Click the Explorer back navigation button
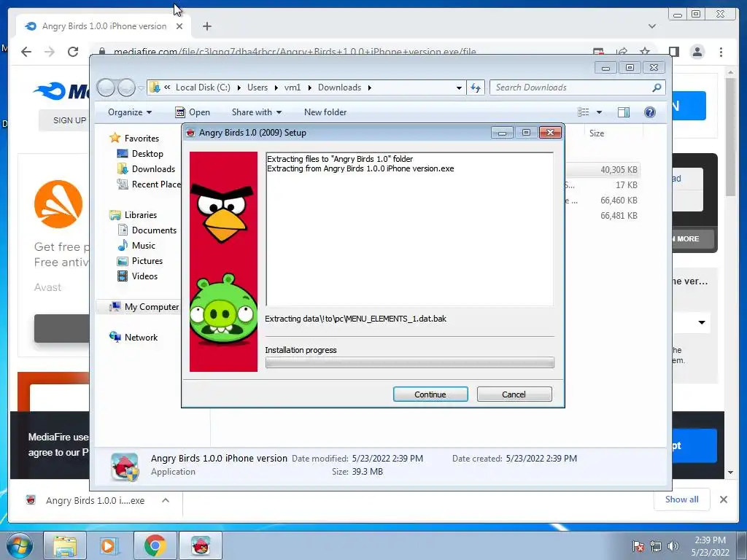Image resolution: width=747 pixels, height=560 pixels. (x=107, y=87)
